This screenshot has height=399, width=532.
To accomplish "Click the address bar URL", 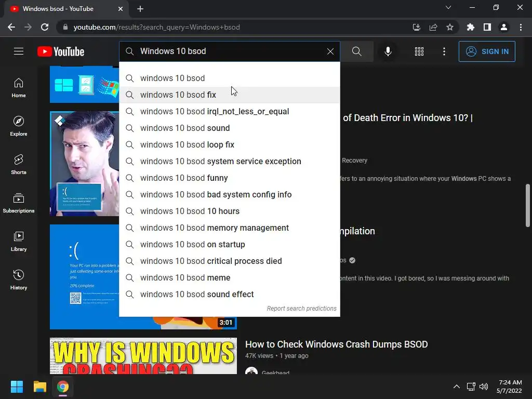I will 156,27.
